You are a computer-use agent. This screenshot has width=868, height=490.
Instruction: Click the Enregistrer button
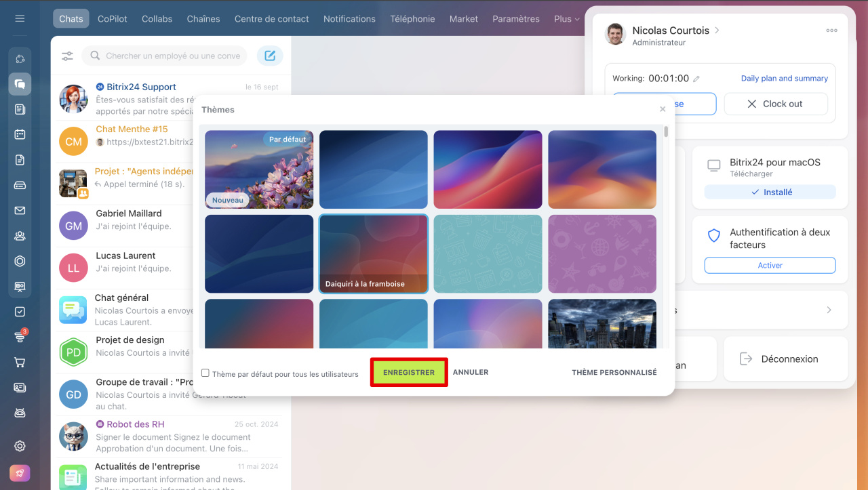click(x=409, y=373)
